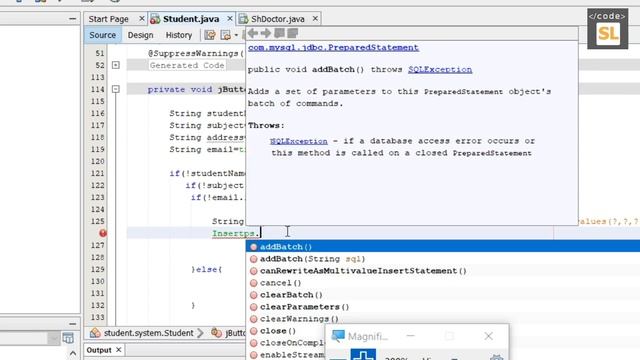Screen dimensions: 640x360
Task: Go forward in the Javadoc popup
Action: point(266,33)
